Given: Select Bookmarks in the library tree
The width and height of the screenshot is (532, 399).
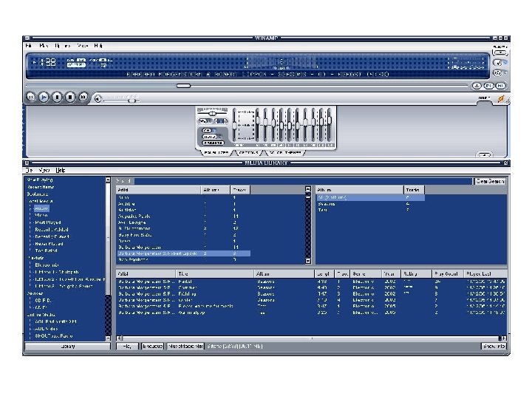Looking at the screenshot, I should pyautogui.click(x=38, y=194).
